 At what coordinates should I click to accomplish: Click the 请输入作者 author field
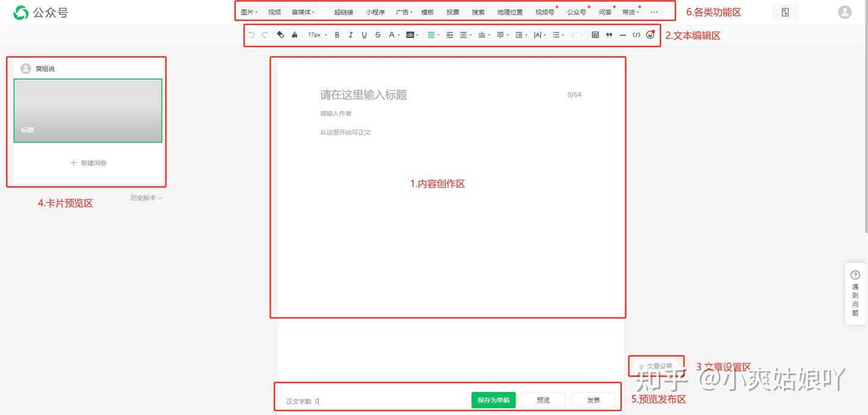pyautogui.click(x=336, y=113)
